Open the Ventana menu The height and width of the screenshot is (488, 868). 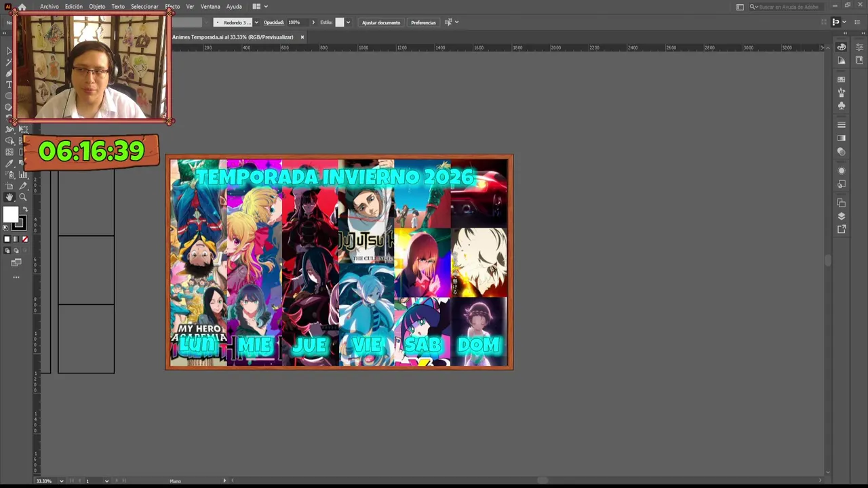[210, 7]
